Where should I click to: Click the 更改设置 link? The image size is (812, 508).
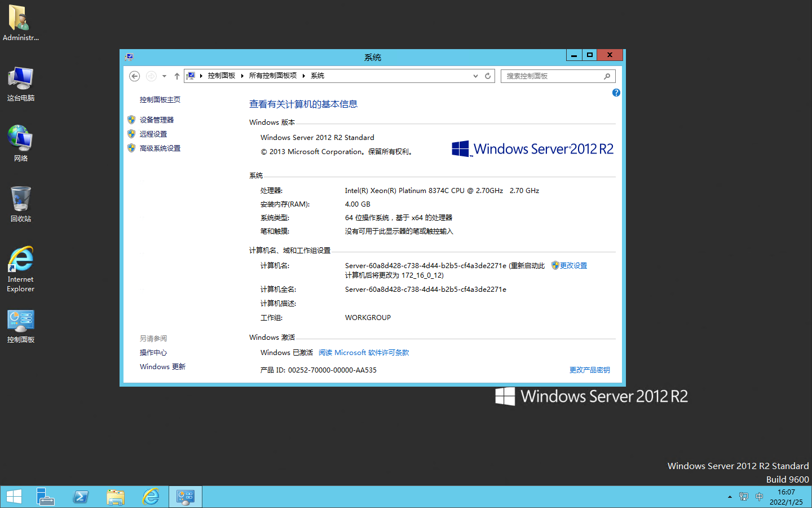[573, 266]
